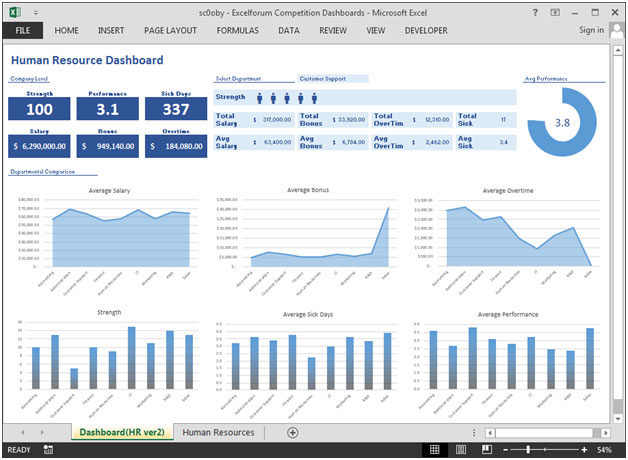Click the zoom slider handle
Image resolution: width=628 pixels, height=460 pixels.
(x=528, y=450)
